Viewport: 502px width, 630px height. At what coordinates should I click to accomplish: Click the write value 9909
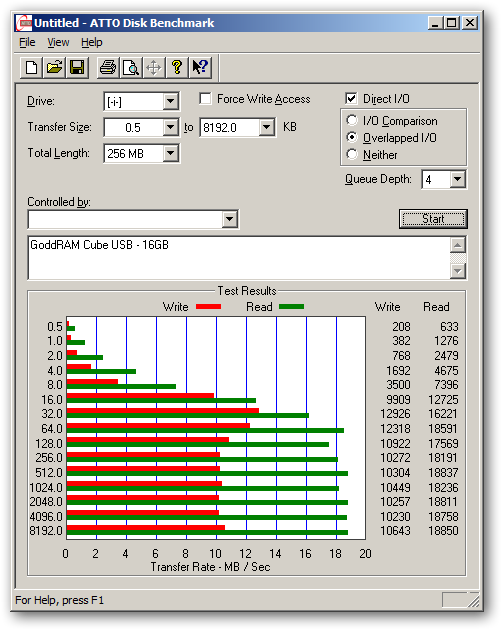(x=398, y=399)
